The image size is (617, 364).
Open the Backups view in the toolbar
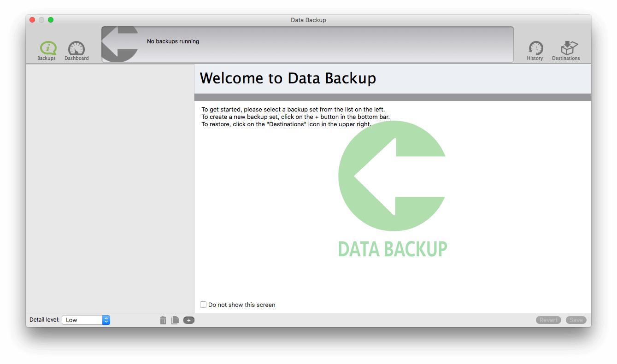click(47, 50)
